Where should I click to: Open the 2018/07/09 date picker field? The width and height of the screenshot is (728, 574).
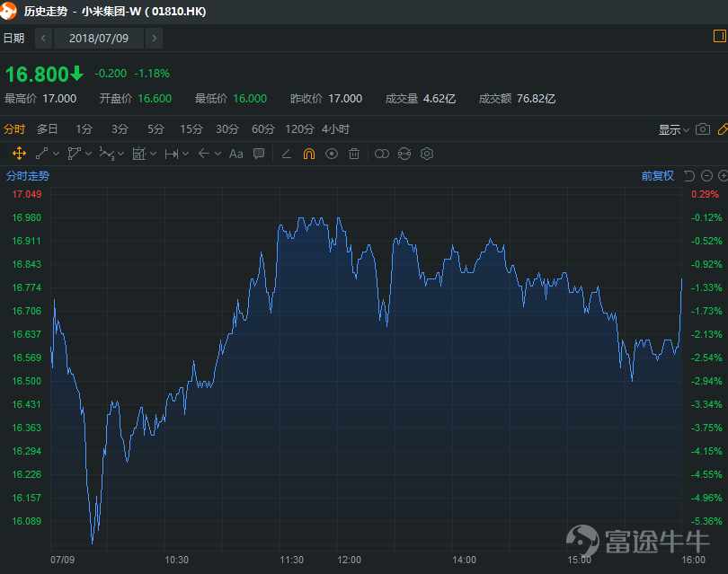99,38
